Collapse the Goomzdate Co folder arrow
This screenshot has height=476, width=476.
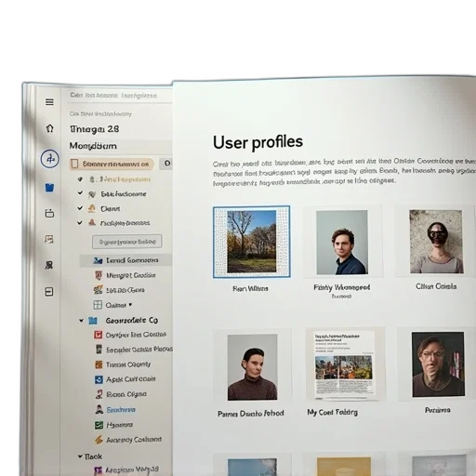point(81,321)
